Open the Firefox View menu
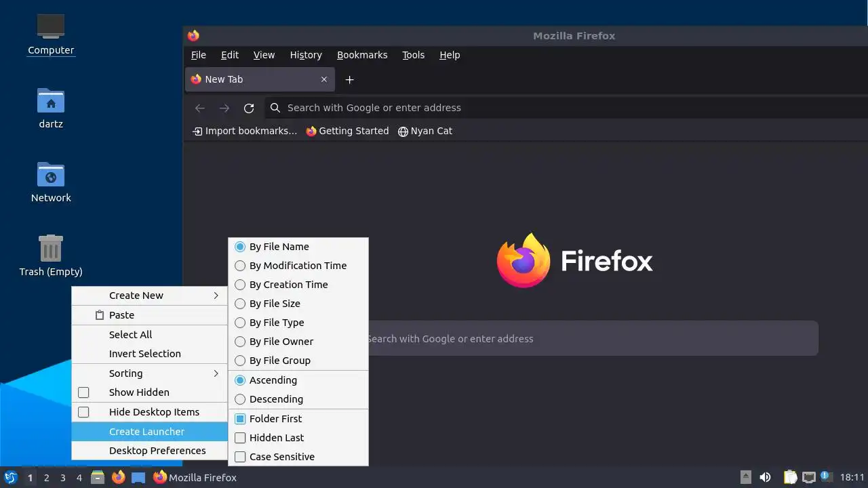 tap(264, 55)
